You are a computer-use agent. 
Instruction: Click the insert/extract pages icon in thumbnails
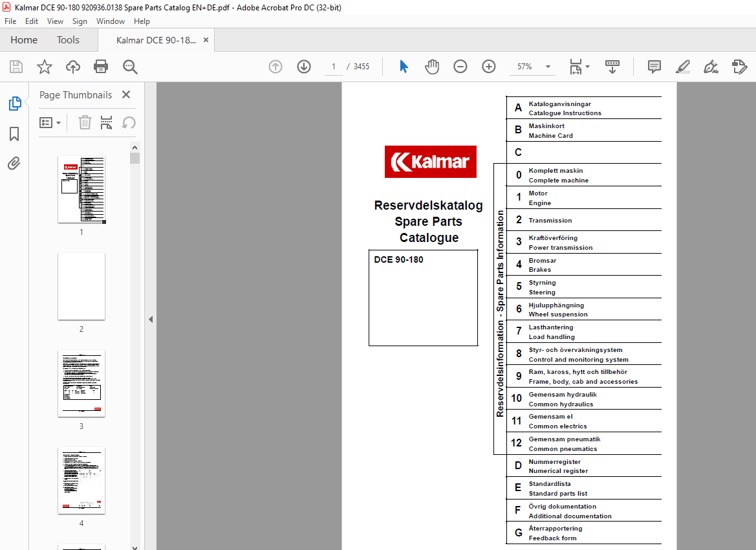point(106,122)
